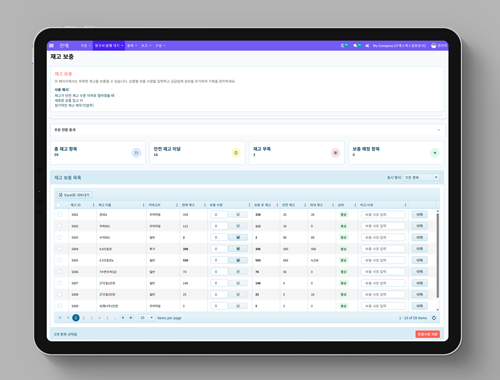Go to page 5 of the grid
Viewport: 500px width, 380px height.
pyautogui.click(x=107, y=318)
